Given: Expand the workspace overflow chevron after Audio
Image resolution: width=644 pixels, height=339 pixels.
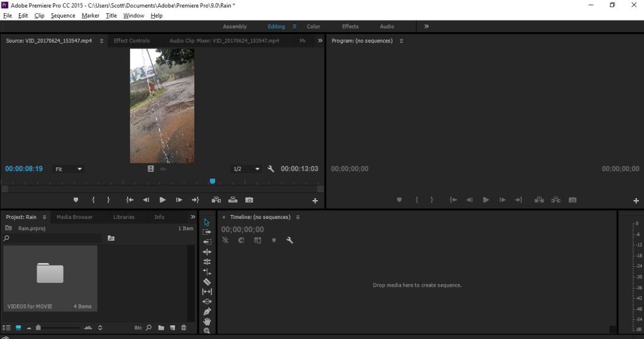Looking at the screenshot, I should (x=426, y=26).
